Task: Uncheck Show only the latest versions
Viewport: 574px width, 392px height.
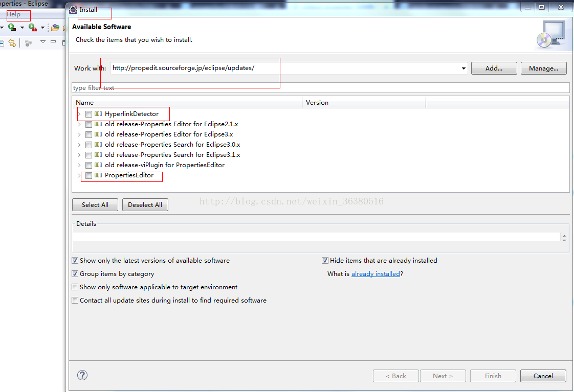Action: [x=75, y=261]
